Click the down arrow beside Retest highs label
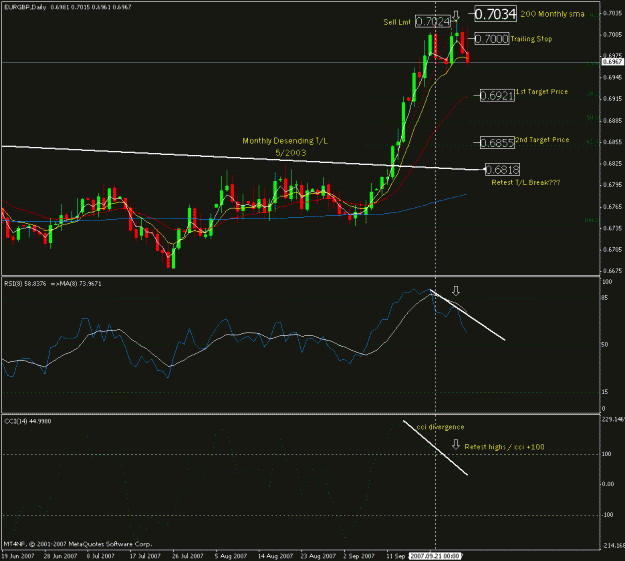625x561 pixels. pos(456,445)
